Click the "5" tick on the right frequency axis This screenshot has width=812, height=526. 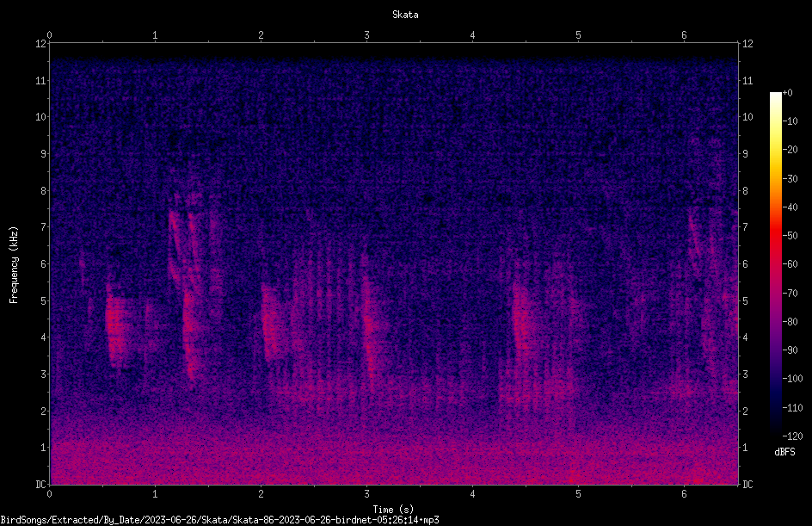tap(745, 301)
